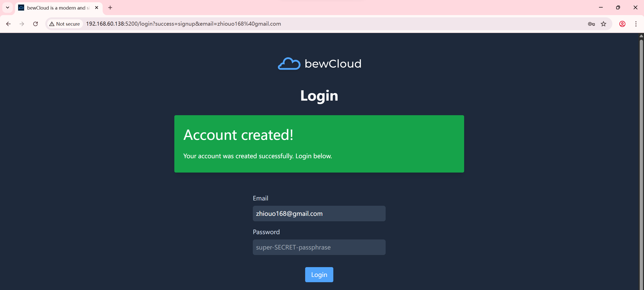Bookmark this page with the star icon

(x=603, y=24)
